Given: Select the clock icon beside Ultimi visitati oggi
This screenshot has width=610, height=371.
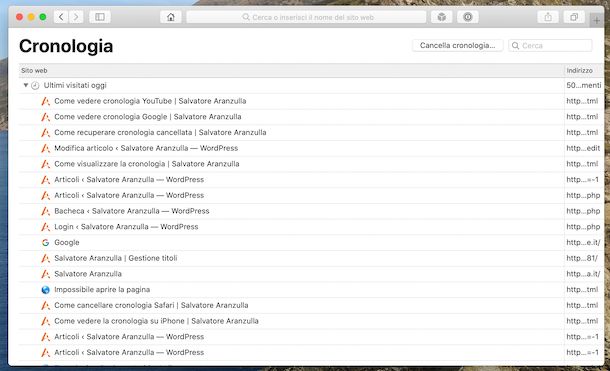Looking at the screenshot, I should coord(35,86).
